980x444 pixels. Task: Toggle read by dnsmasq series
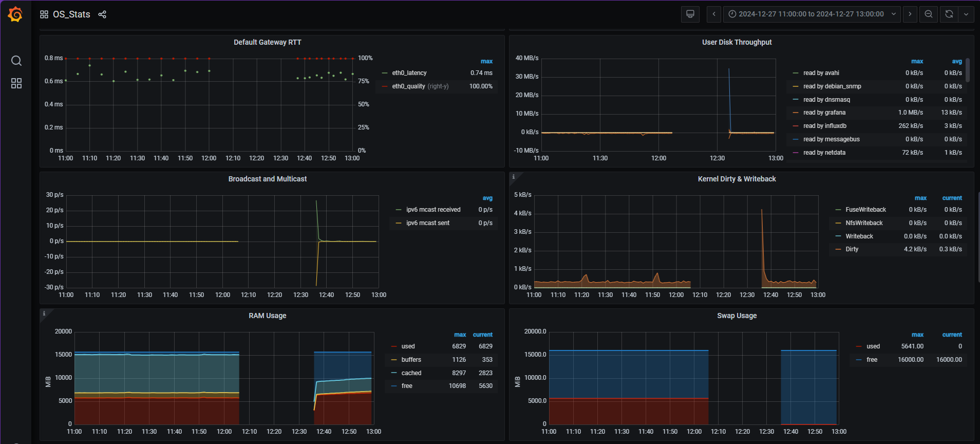[826, 100]
